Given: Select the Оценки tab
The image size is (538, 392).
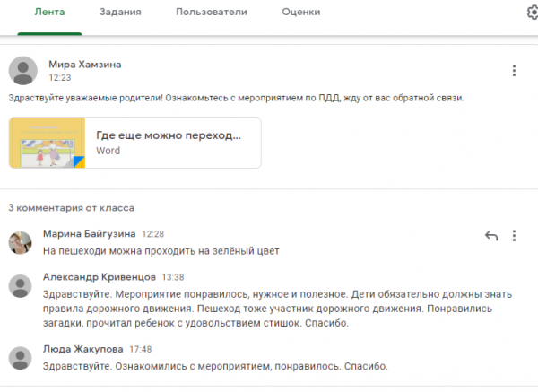Looking at the screenshot, I should [x=300, y=13].
